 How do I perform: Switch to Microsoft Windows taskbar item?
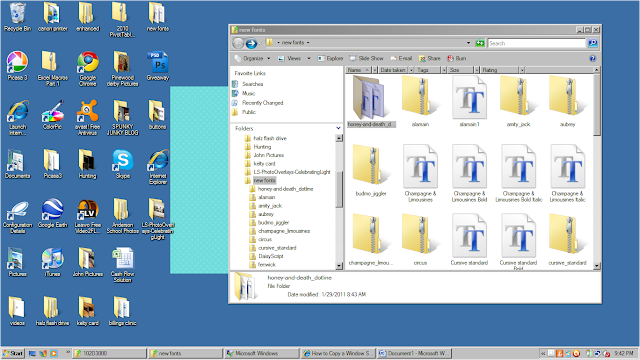pos(263,353)
